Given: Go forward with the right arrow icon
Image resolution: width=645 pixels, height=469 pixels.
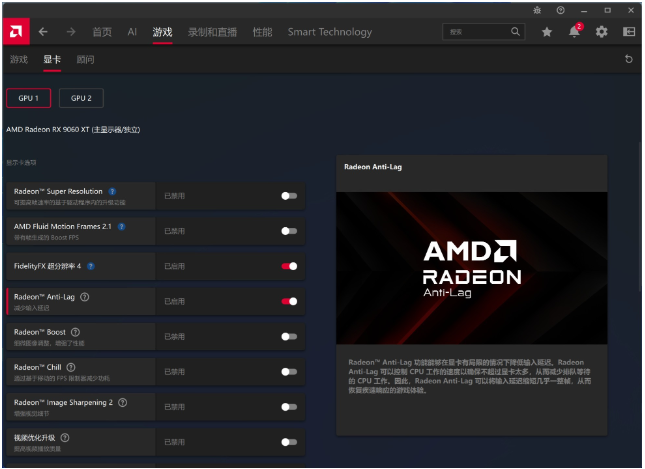Looking at the screenshot, I should pos(71,32).
